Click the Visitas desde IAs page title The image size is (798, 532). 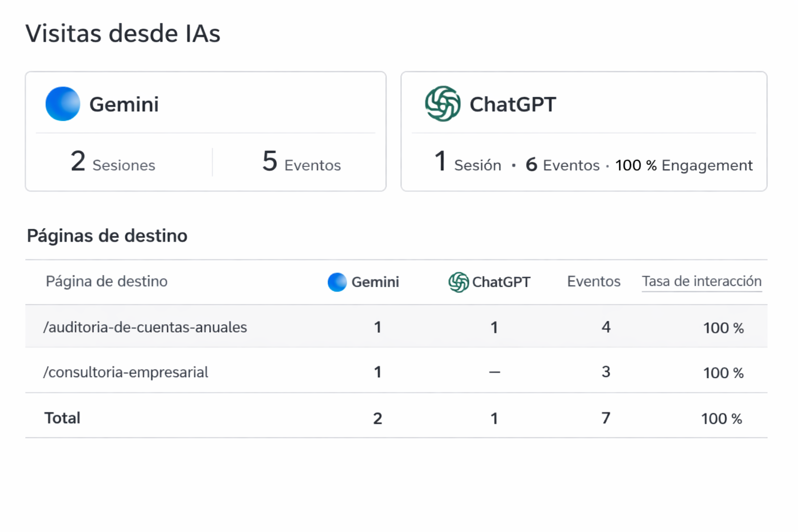click(123, 34)
